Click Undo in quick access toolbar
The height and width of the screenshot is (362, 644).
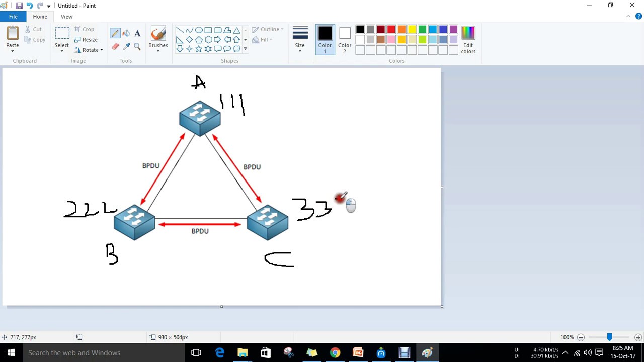[30, 6]
